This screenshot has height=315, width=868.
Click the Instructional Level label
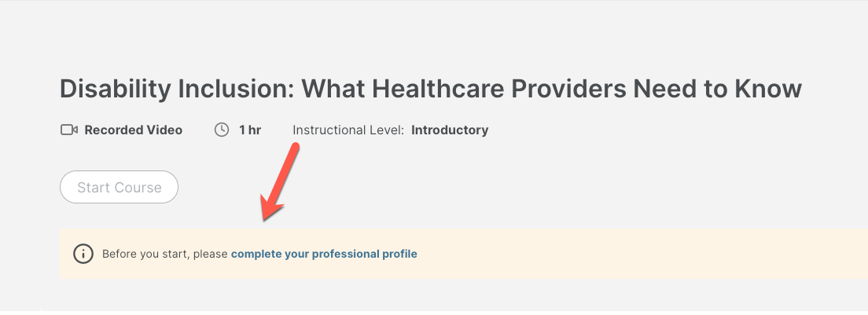point(348,130)
